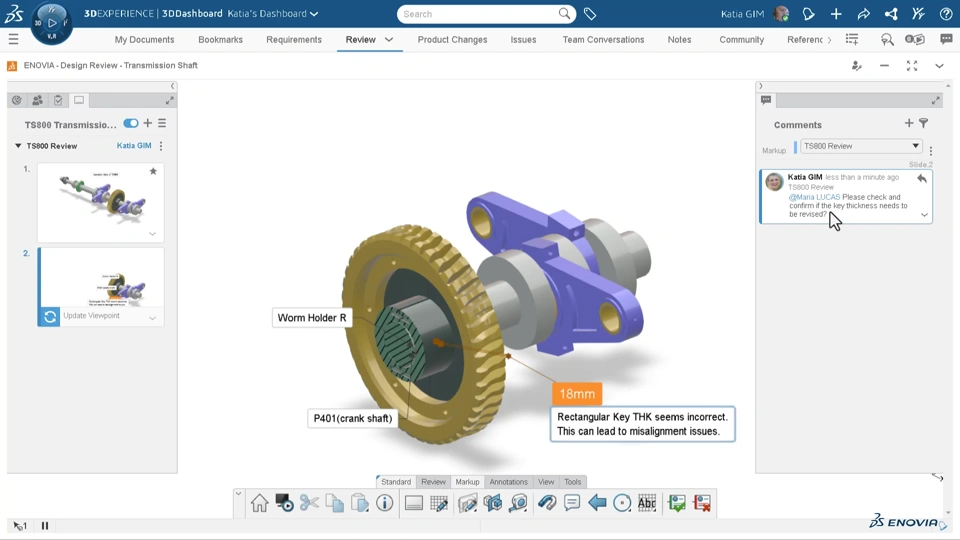Screen dimensions: 960x540
Task: Open the help question mark icon
Action: coord(946,14)
